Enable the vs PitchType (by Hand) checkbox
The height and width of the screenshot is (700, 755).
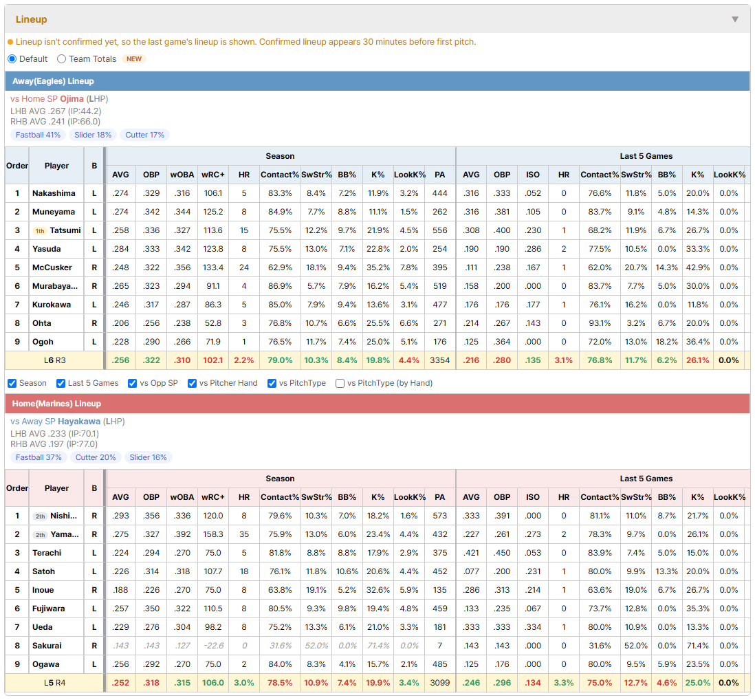pyautogui.click(x=340, y=383)
